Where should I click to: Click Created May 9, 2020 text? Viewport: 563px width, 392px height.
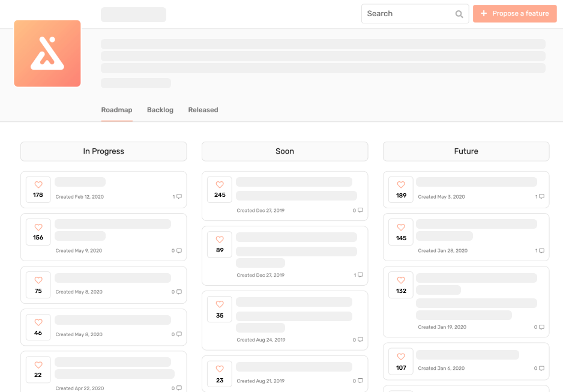(x=79, y=250)
